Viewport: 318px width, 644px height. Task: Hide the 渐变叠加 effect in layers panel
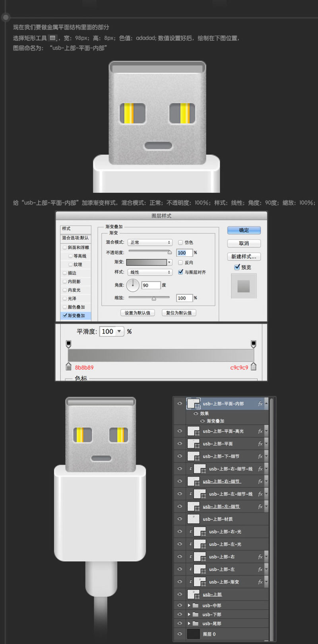(202, 421)
